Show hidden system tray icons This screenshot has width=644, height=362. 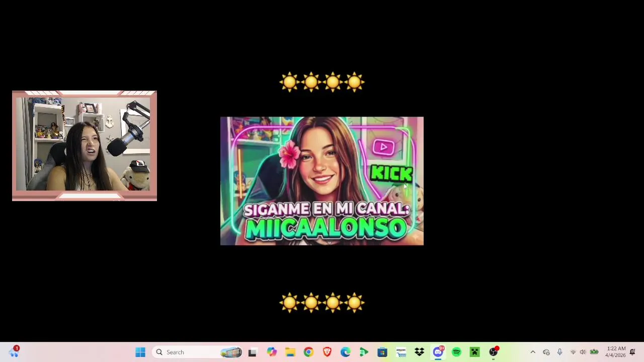(533, 352)
